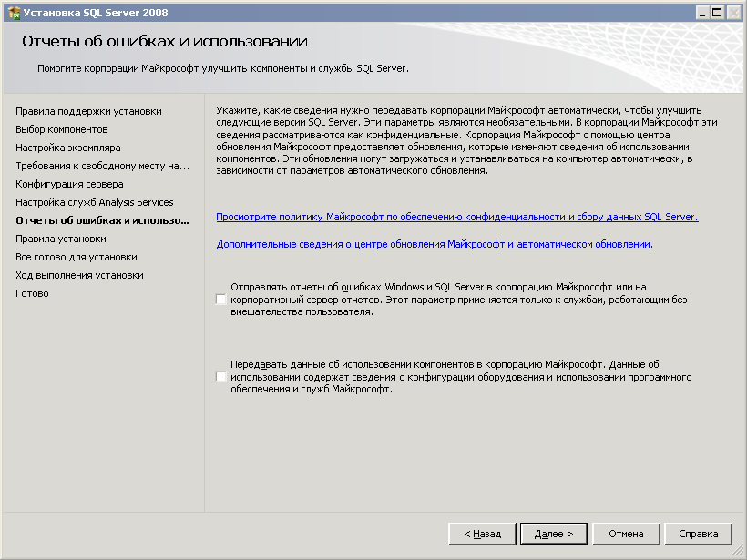The image size is (747, 560).
Task: Select the Готово step
Action: point(32,293)
